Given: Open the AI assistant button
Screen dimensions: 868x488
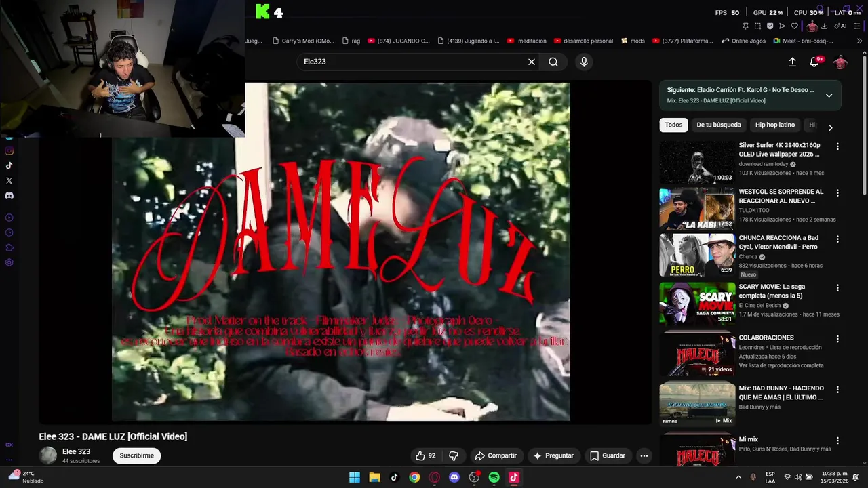Looking at the screenshot, I should [840, 26].
